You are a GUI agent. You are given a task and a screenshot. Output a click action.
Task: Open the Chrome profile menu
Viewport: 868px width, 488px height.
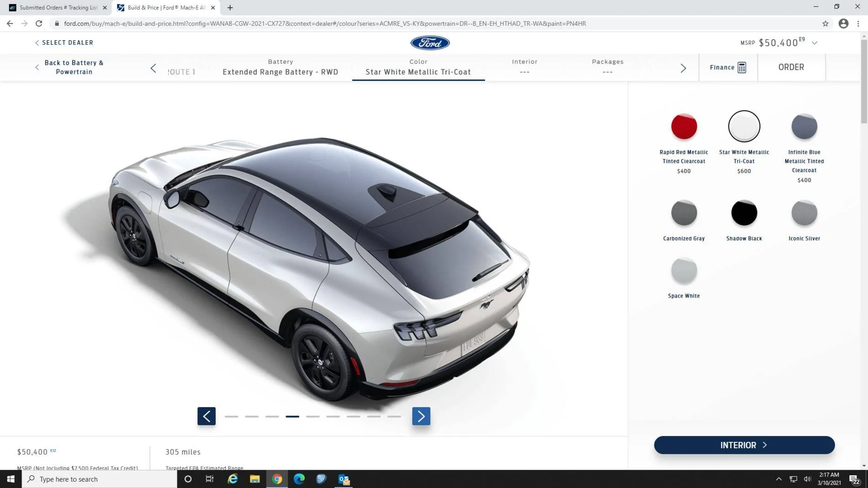pos(843,23)
